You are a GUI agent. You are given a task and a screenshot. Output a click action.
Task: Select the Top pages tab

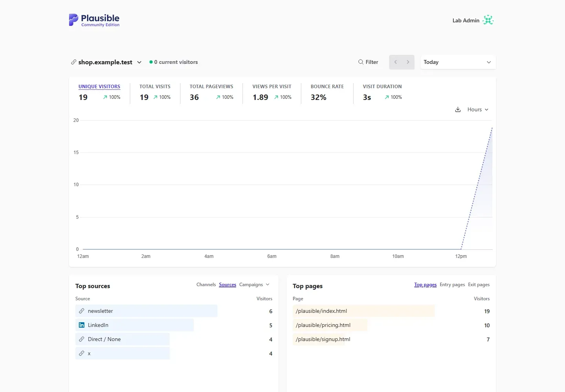(x=425, y=285)
